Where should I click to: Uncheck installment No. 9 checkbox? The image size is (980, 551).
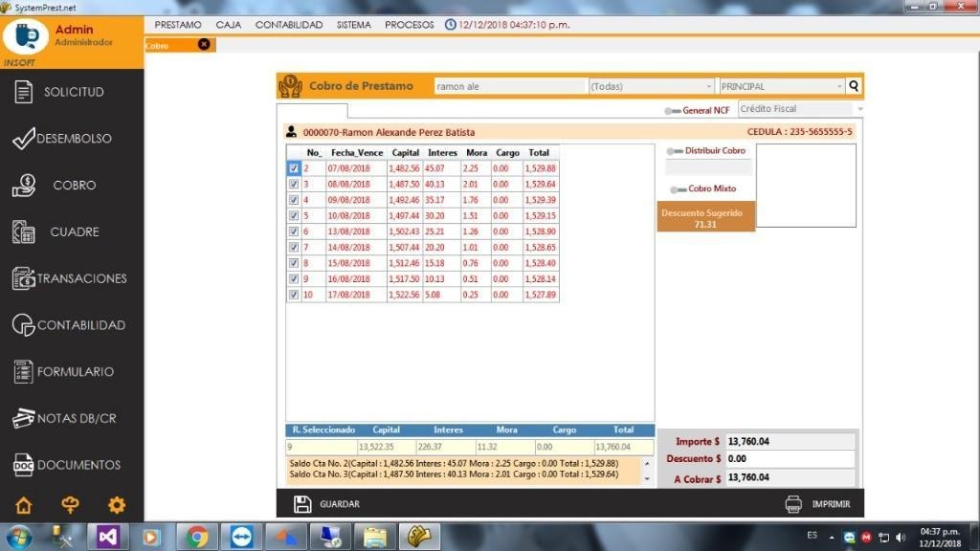[294, 278]
